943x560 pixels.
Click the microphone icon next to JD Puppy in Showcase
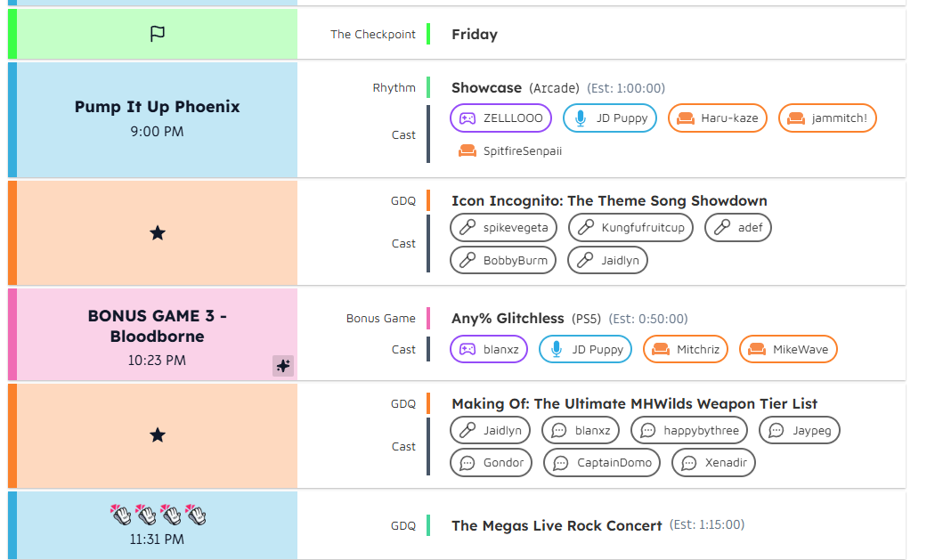[x=581, y=118]
